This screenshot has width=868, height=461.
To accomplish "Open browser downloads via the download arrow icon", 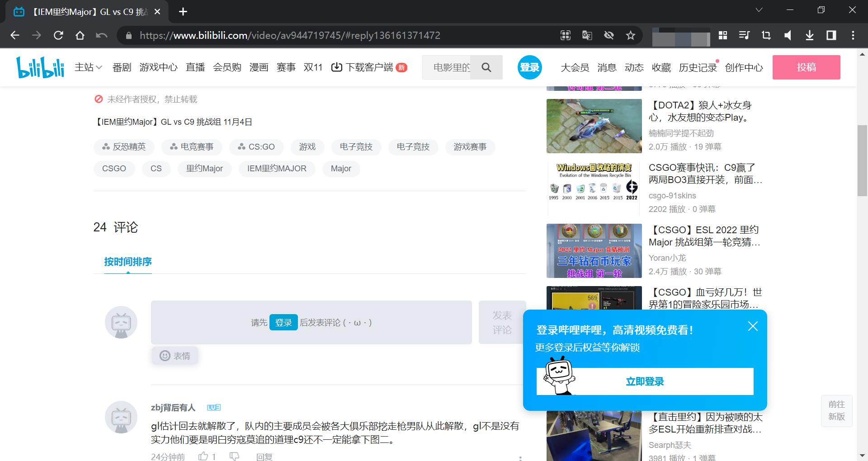I will pyautogui.click(x=810, y=35).
